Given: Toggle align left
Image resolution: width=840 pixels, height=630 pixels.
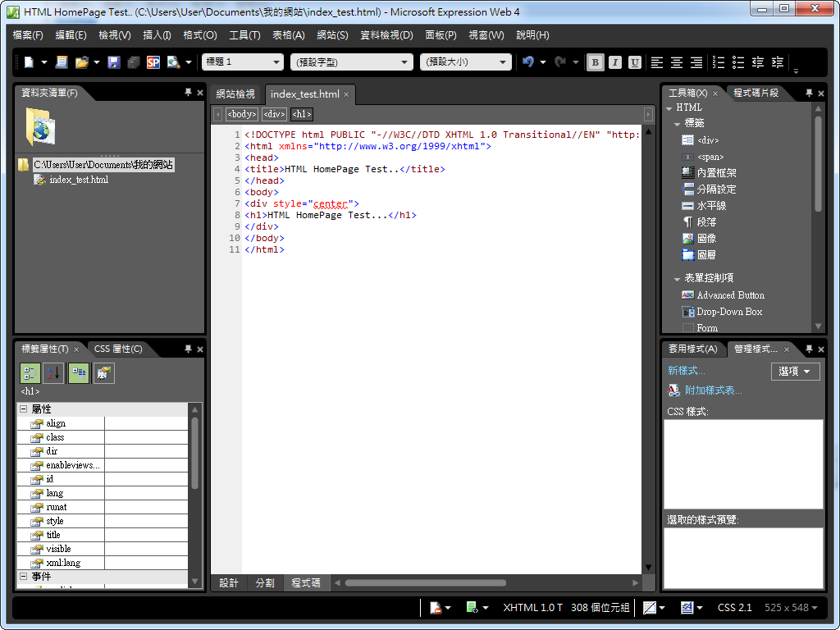Looking at the screenshot, I should (x=657, y=62).
